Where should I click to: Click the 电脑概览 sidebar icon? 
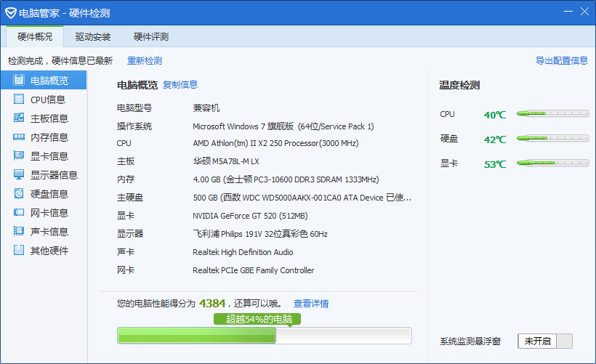[19, 80]
